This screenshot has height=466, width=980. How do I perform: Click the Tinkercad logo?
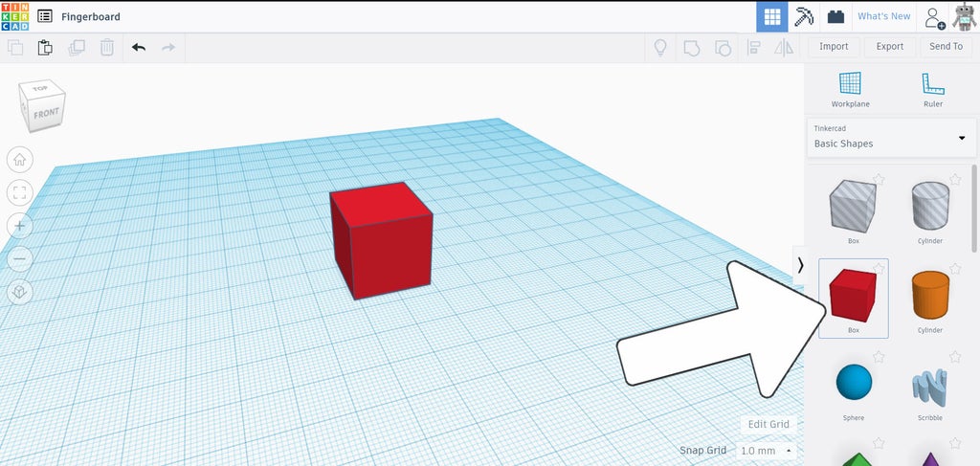[15, 16]
